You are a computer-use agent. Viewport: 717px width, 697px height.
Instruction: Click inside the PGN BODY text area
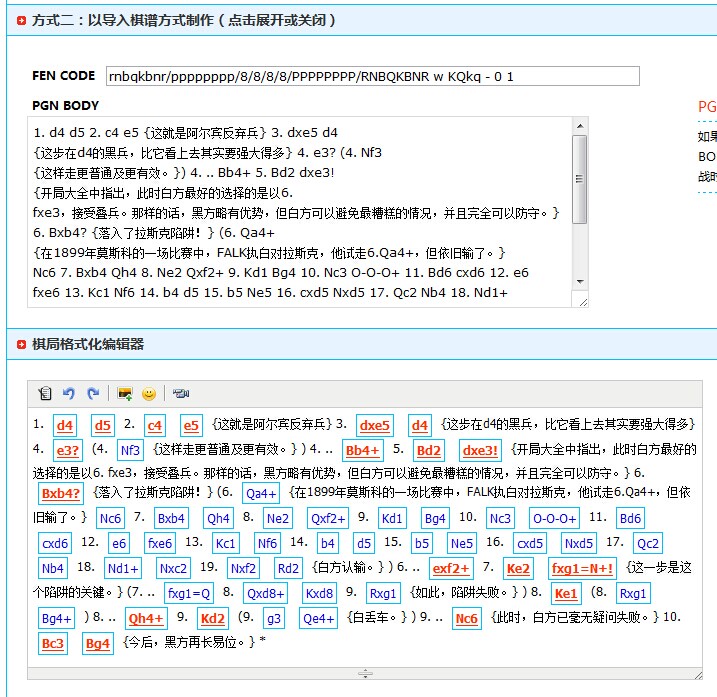(300, 212)
